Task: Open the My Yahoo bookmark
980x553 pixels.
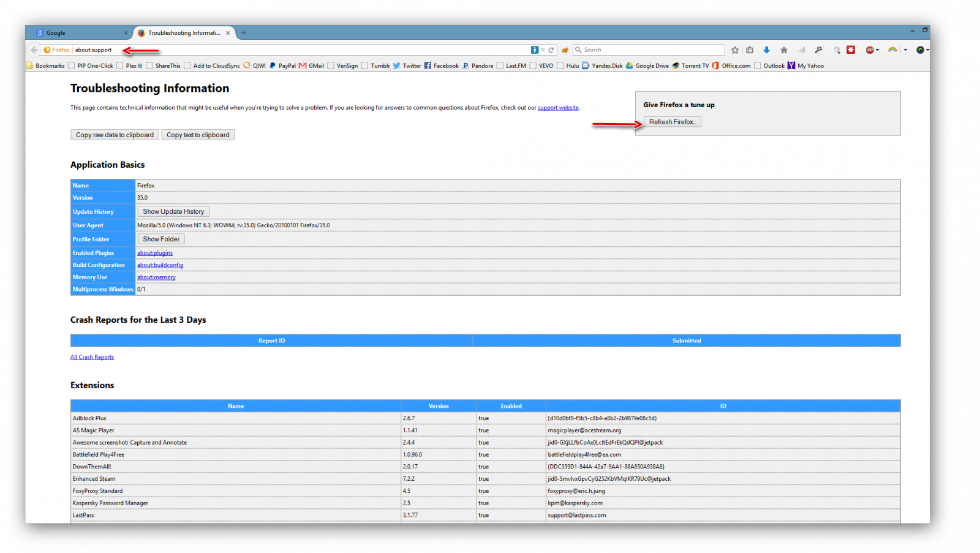Action: click(x=805, y=66)
